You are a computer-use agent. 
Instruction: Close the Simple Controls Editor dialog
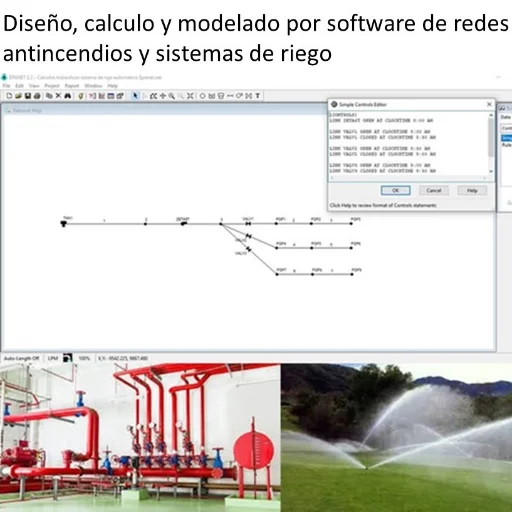click(489, 104)
